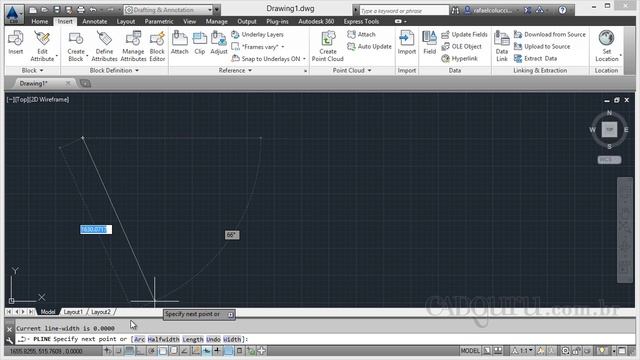Viewport: 640px width, 360px height.
Task: Open the Define Attributes tool
Action: coord(104,46)
